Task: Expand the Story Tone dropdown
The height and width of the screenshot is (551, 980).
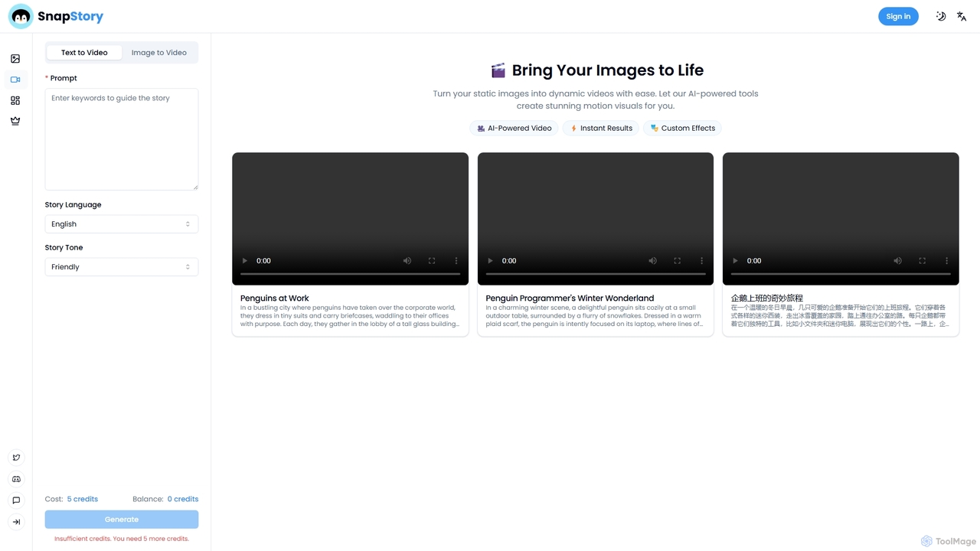Action: pyautogui.click(x=122, y=267)
